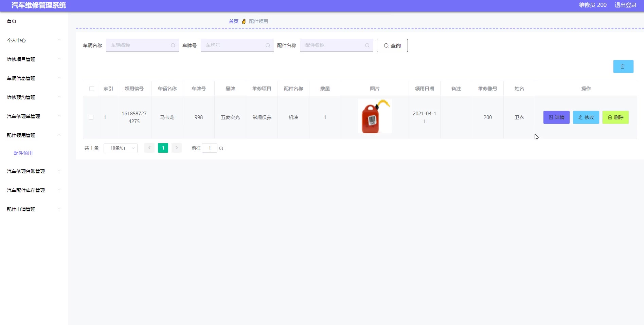The height and width of the screenshot is (325, 644).
Task: Click the 汽车维修管理系统 title
Action: tap(39, 5)
